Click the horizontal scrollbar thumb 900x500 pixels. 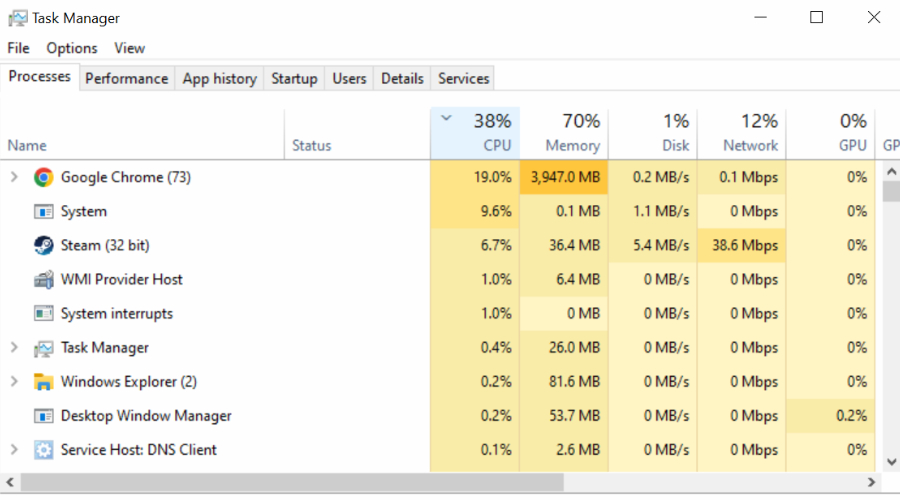tap(292, 482)
